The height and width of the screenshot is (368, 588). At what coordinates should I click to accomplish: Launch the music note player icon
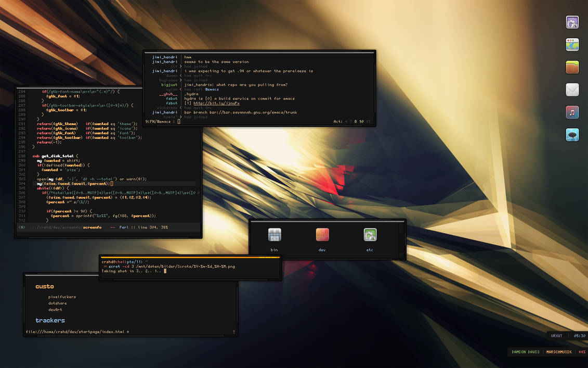coord(572,112)
